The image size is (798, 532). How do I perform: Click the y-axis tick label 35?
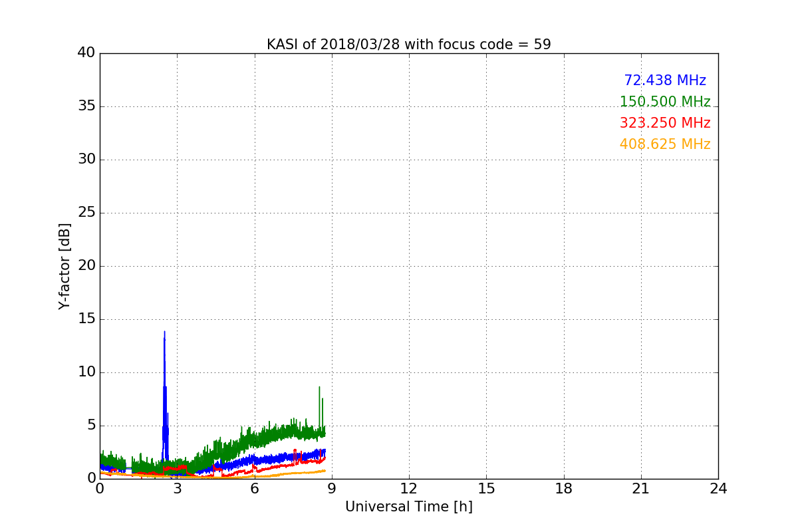[86, 106]
